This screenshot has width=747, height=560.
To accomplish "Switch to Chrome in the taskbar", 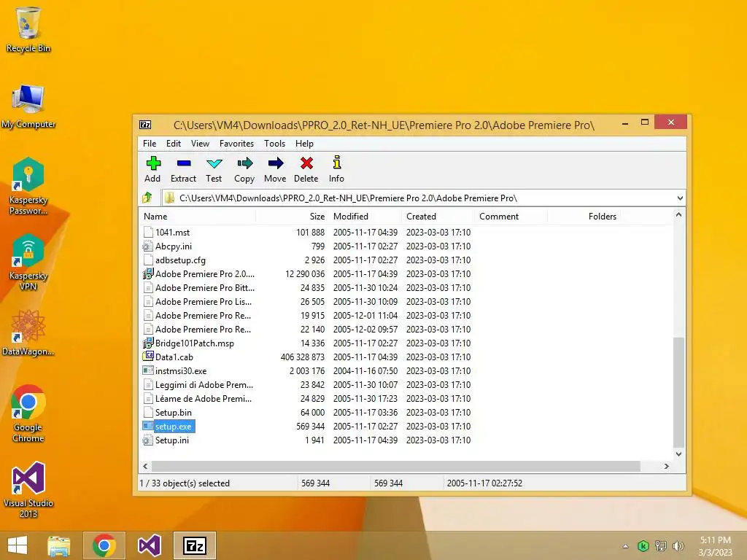I will tap(104, 545).
